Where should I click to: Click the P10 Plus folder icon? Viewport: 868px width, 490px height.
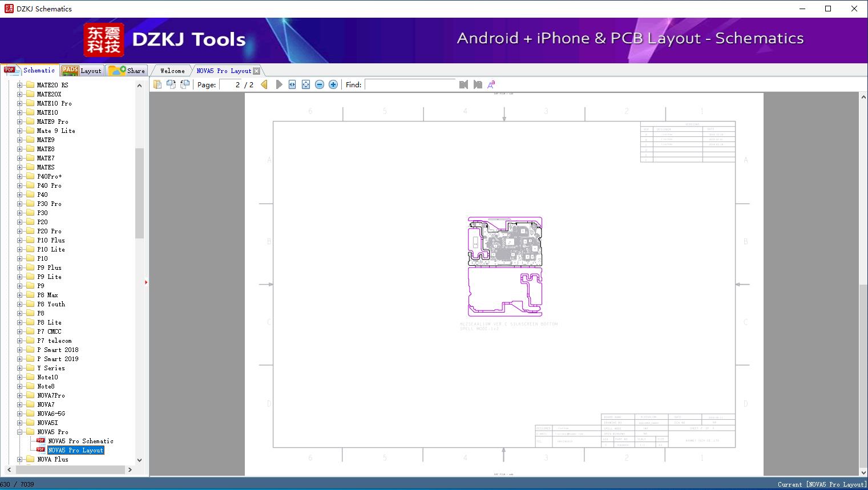pos(30,240)
